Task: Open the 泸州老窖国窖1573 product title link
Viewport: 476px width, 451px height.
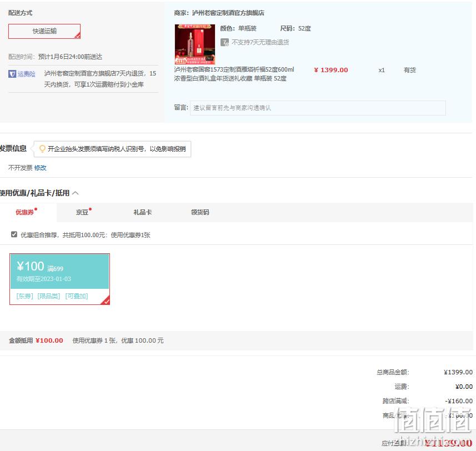Action: point(234,74)
